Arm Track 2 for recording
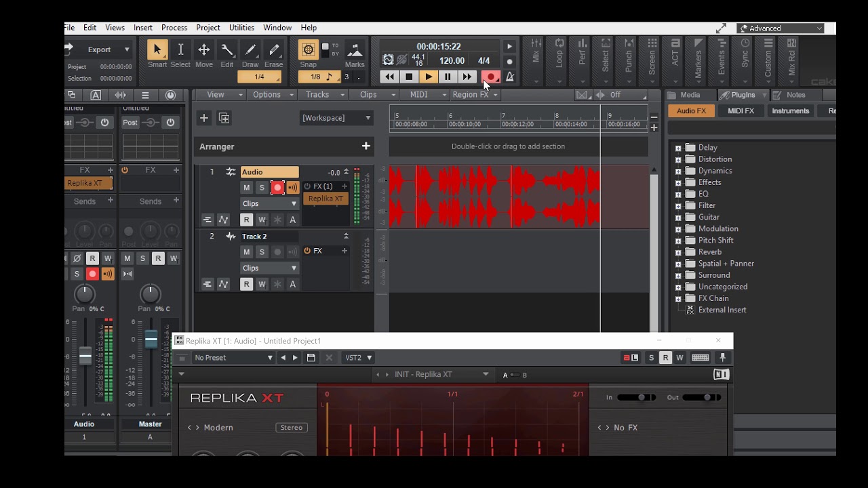The image size is (868, 488). pos(277,252)
